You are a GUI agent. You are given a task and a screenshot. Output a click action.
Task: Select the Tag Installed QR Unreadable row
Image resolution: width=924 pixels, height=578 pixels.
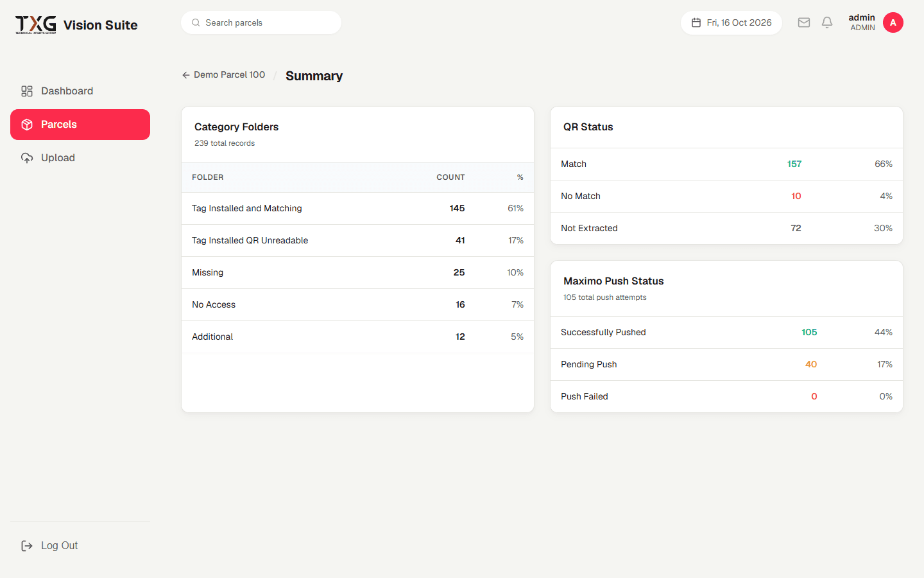[x=358, y=241]
